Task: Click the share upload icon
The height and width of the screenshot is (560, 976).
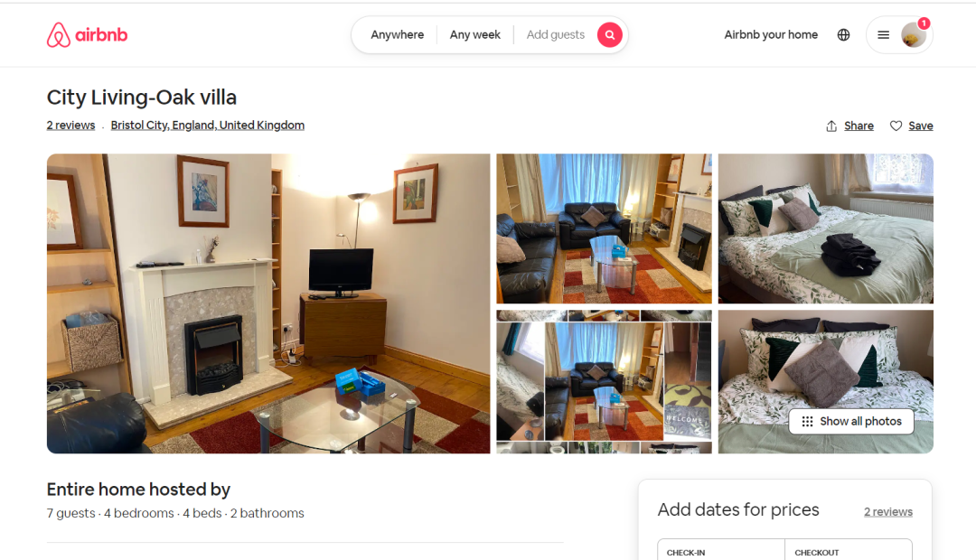Action: (x=831, y=126)
